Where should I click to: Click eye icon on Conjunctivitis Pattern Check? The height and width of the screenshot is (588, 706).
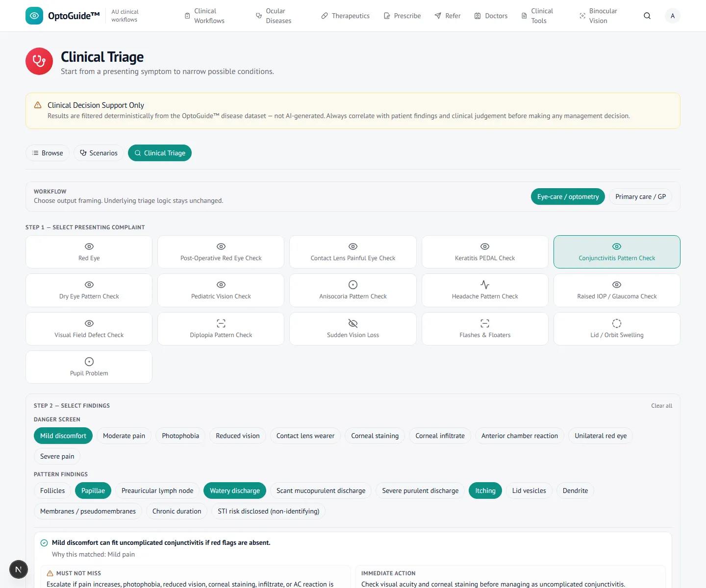(617, 246)
